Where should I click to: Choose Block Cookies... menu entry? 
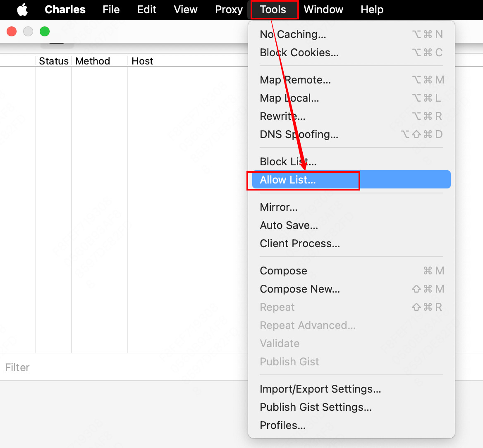pyautogui.click(x=351, y=52)
